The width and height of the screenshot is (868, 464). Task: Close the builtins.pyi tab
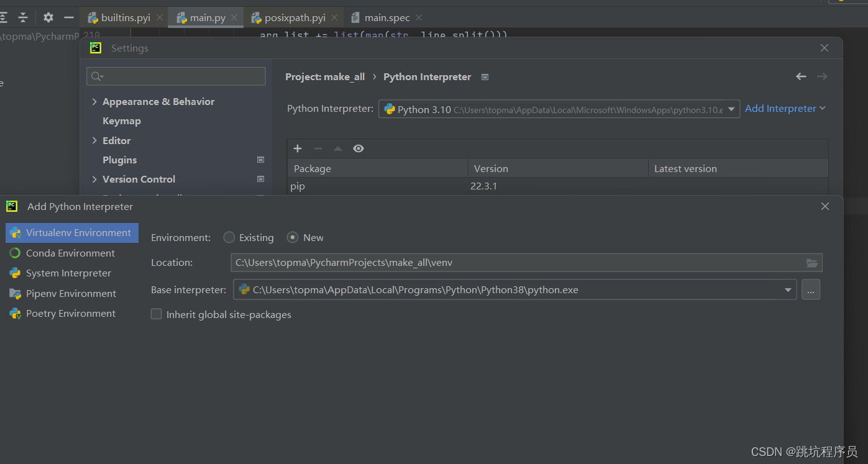pos(159,18)
